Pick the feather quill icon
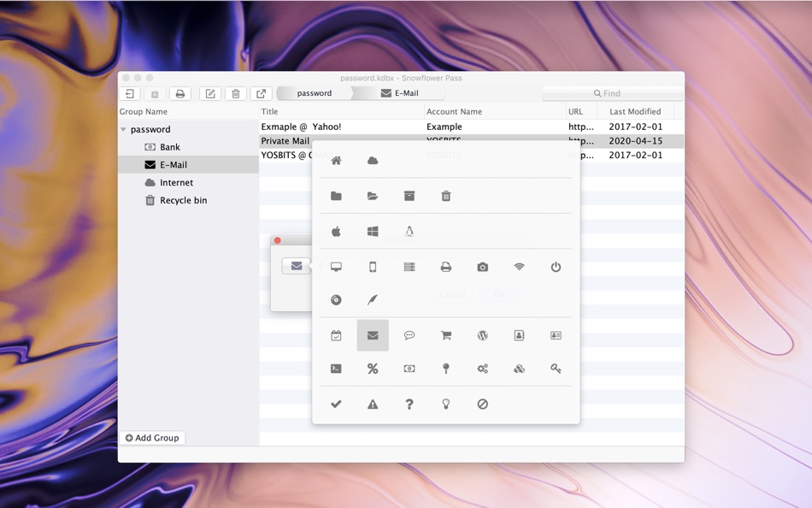 pyautogui.click(x=373, y=299)
